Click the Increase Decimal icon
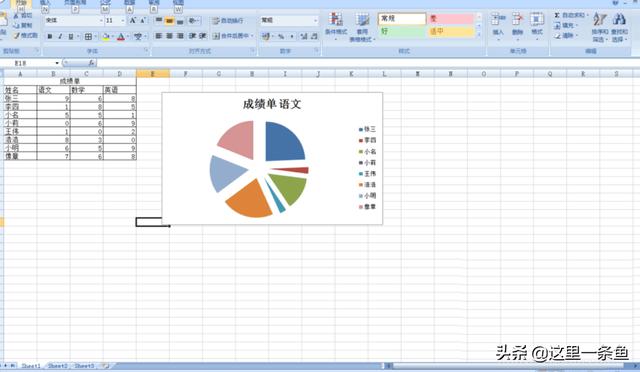Image resolution: width=640 pixels, height=372 pixels. tap(304, 36)
